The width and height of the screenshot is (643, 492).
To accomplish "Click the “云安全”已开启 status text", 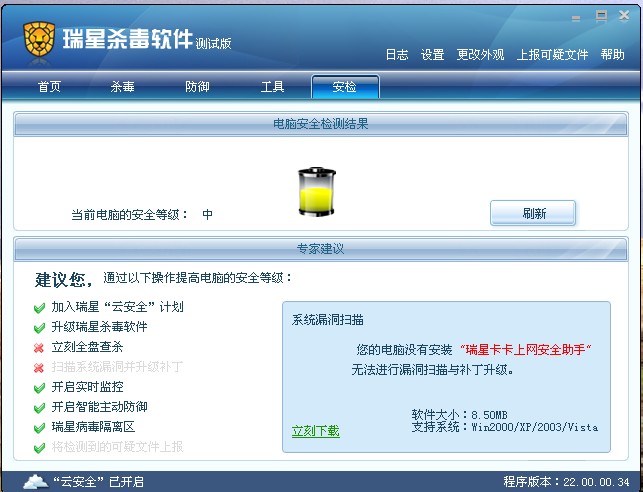I will coord(98,482).
